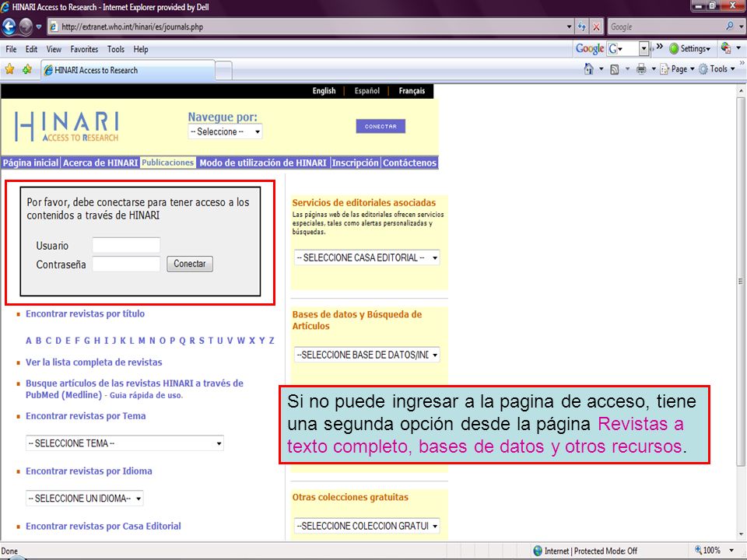Click the Google search box in browser
Viewport: 747px width, 560px height.
(665, 26)
